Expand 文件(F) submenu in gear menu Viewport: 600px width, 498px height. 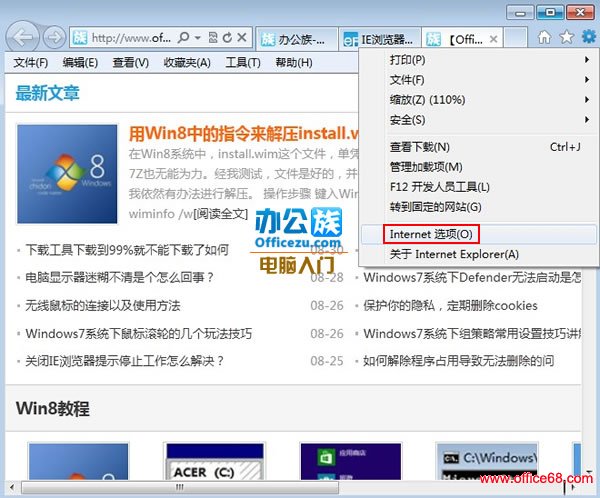(x=479, y=80)
